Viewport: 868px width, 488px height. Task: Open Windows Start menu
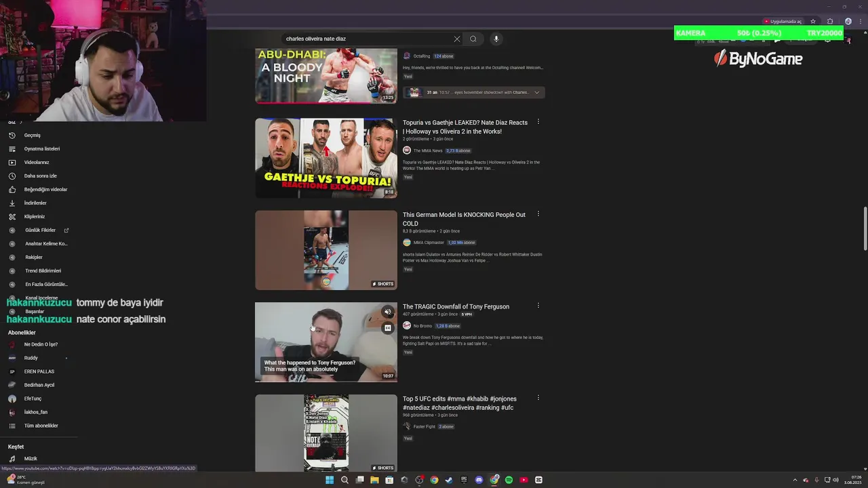[x=330, y=480]
